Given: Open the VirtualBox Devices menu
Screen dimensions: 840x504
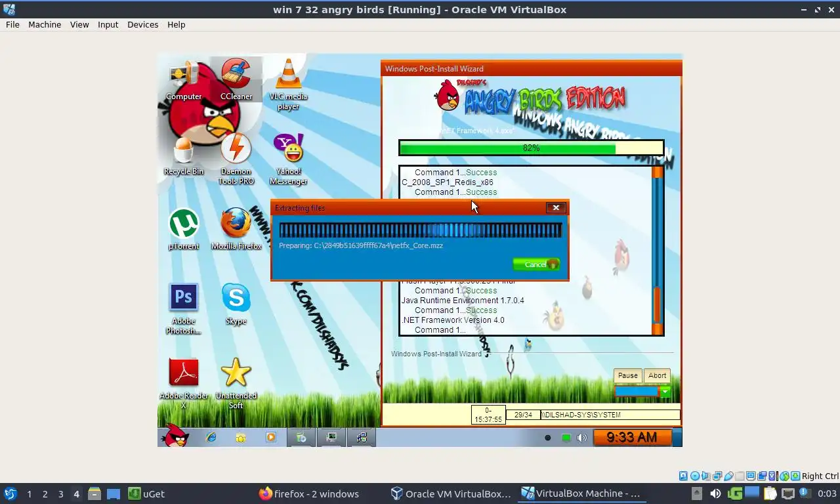Looking at the screenshot, I should pyautogui.click(x=142, y=24).
